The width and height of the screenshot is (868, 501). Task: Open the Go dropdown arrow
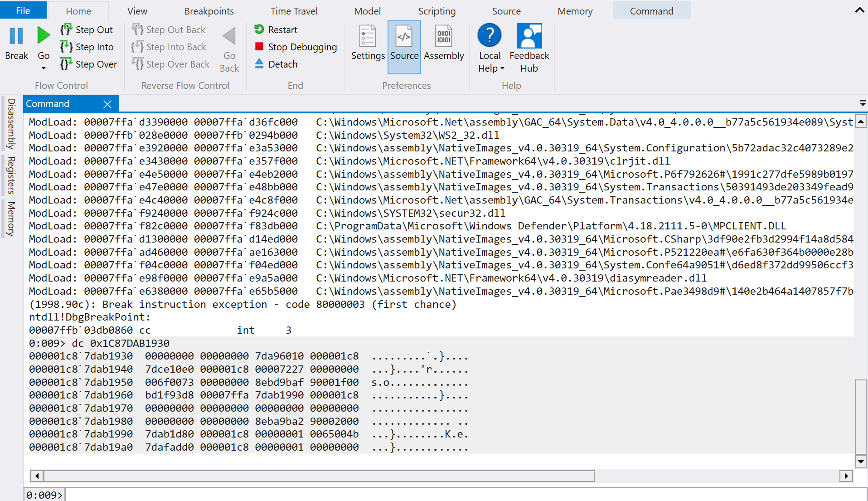44,68
